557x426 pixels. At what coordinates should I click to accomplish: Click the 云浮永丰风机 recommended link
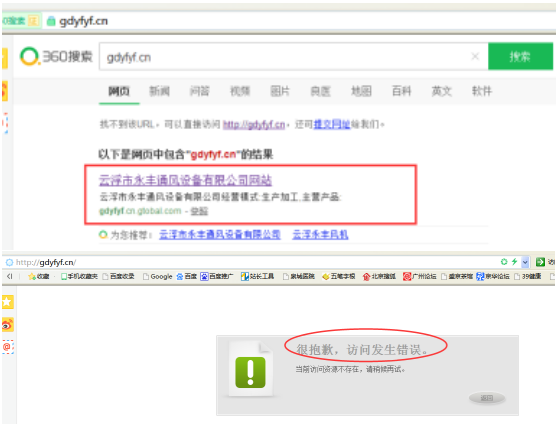[320, 234]
